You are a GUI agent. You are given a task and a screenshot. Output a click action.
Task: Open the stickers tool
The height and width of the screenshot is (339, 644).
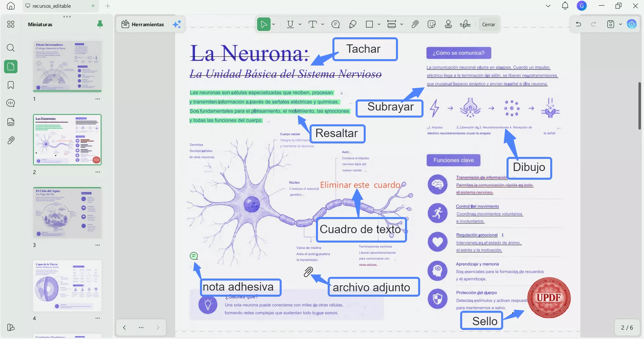pos(432,24)
